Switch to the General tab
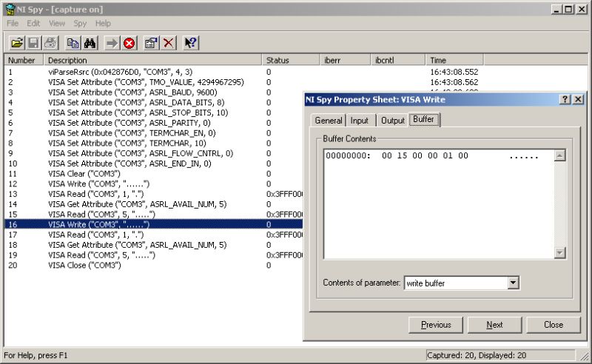Viewport: 592px width, 364px height. point(329,121)
